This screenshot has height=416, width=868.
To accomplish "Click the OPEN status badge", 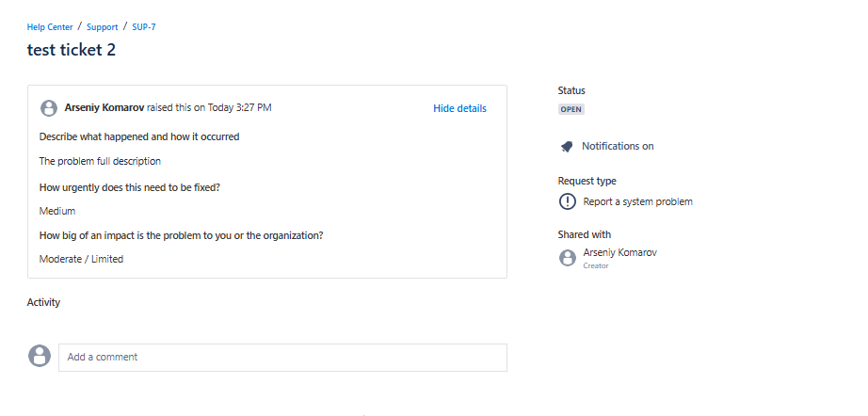I will click(x=571, y=109).
